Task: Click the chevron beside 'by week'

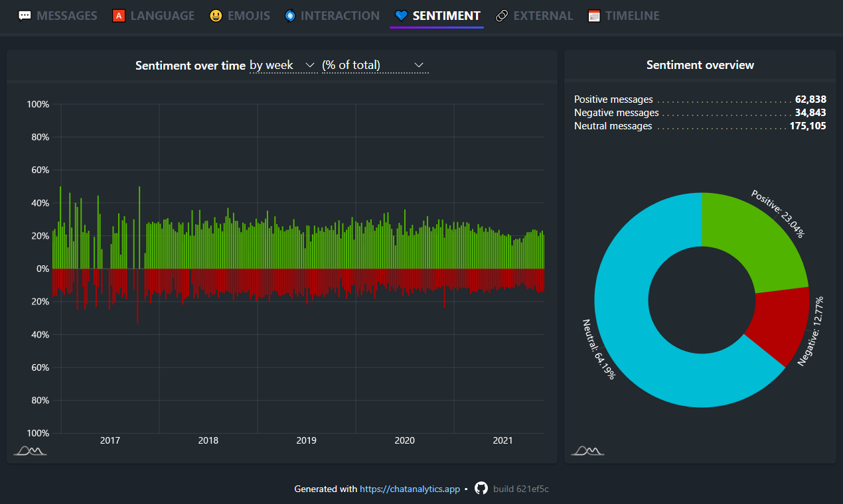Action: [309, 66]
